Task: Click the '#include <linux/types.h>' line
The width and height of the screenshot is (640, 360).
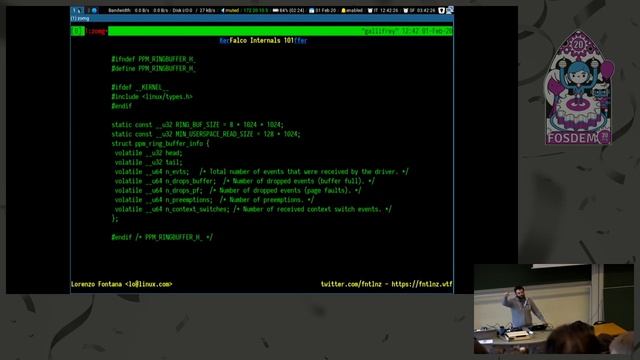Action: pyautogui.click(x=152, y=97)
